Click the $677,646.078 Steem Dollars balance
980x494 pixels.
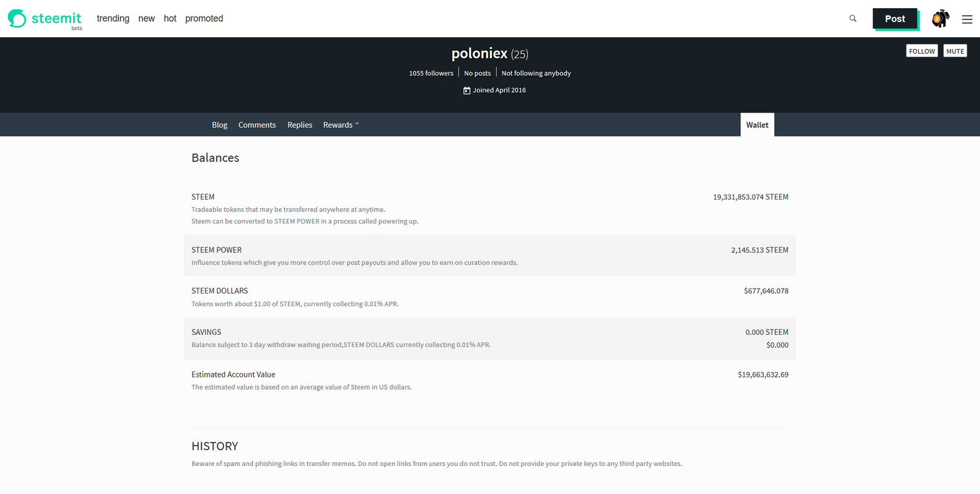coord(766,291)
